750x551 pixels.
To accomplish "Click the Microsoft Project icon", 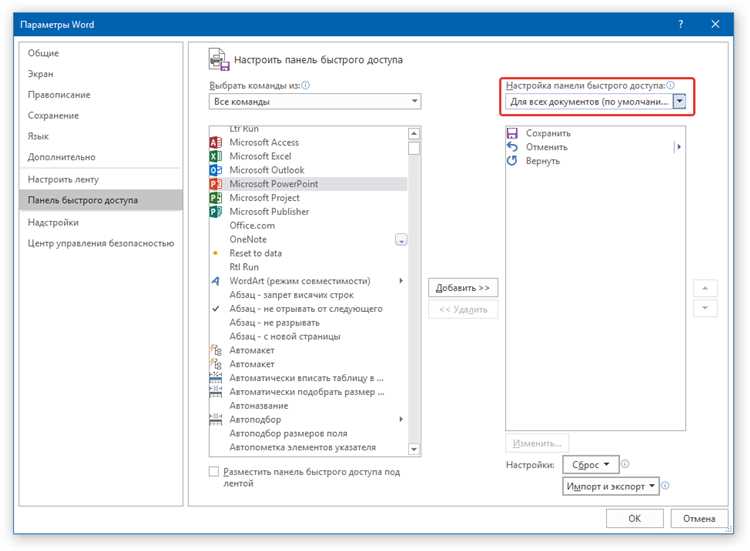I will 216,198.
